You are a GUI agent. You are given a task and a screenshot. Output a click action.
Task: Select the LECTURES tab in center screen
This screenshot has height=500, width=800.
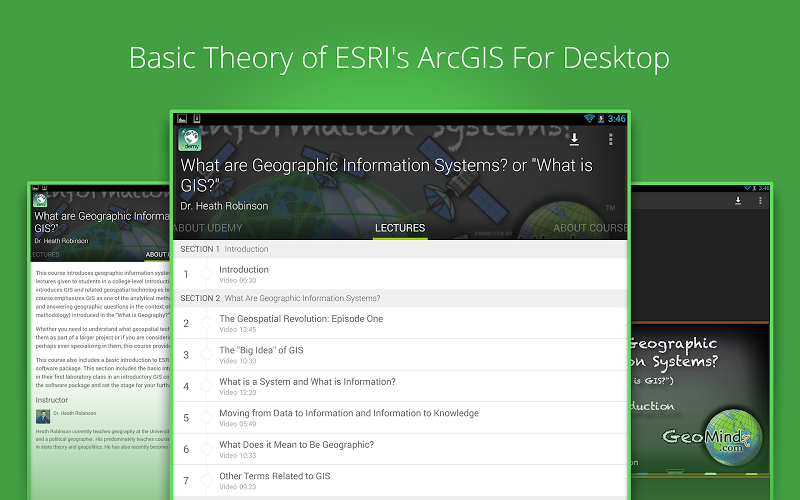coord(400,228)
